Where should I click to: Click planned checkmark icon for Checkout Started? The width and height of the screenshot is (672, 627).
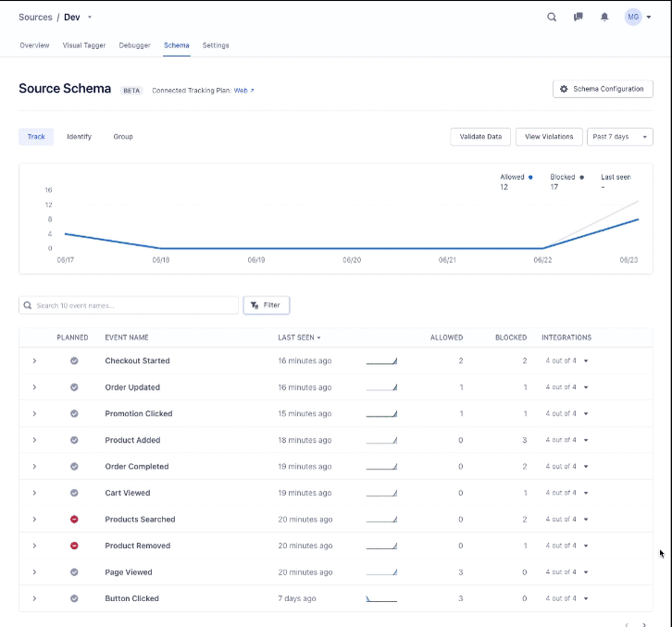pos(74,361)
